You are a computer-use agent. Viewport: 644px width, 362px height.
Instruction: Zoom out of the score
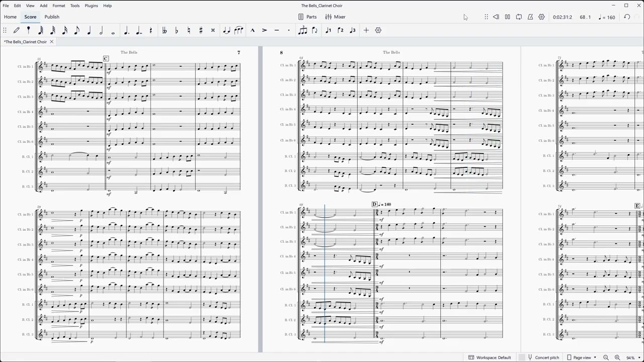click(606, 357)
